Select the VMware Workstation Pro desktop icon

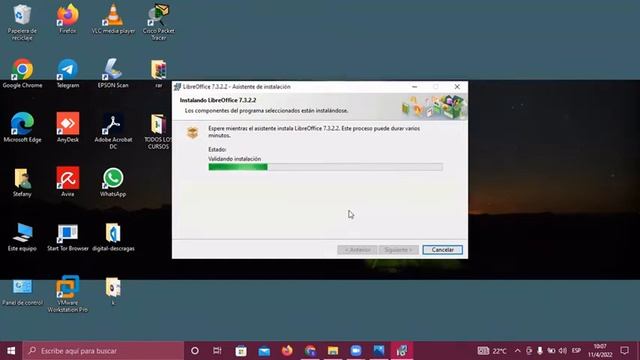68,294
